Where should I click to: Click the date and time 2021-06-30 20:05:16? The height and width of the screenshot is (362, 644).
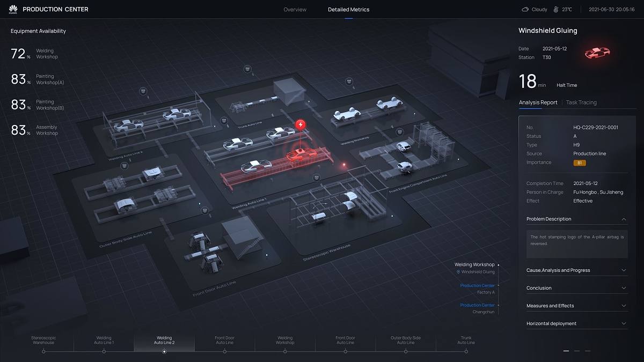(612, 10)
